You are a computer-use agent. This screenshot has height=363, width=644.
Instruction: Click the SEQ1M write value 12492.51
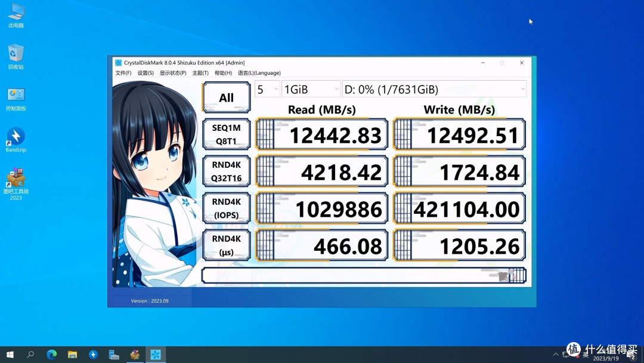tap(459, 134)
